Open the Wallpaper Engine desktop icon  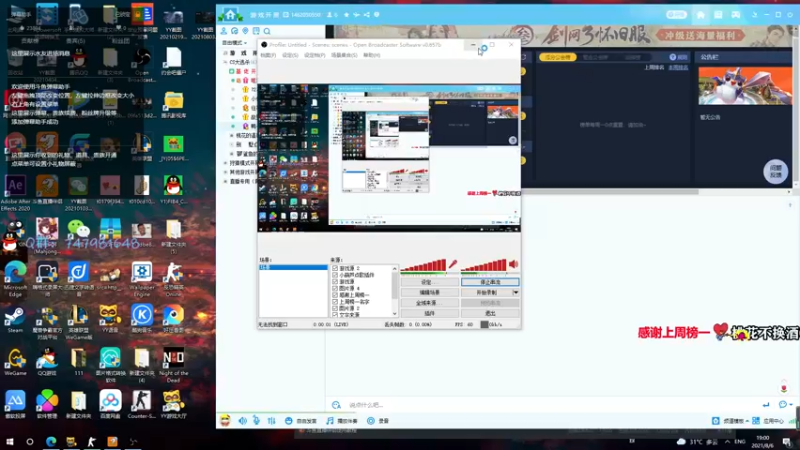[142, 279]
